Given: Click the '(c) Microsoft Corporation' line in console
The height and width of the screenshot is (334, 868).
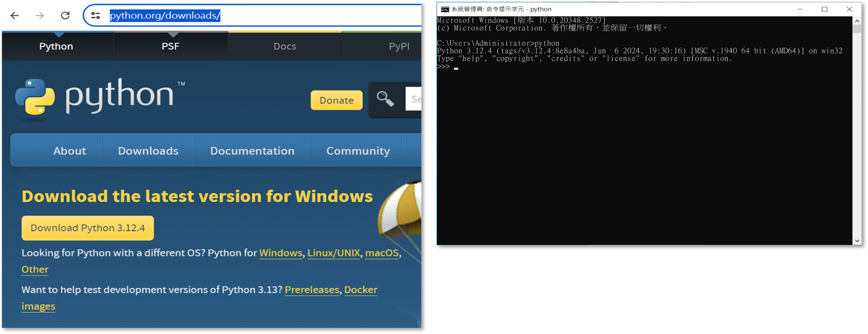Looking at the screenshot, I should [x=552, y=28].
